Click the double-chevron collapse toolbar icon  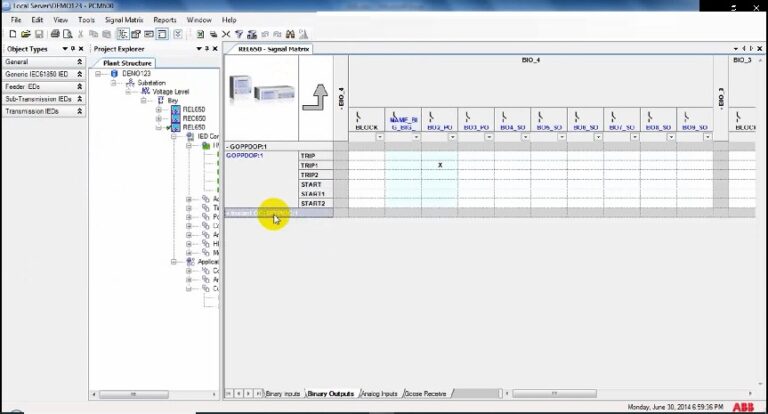point(178,34)
